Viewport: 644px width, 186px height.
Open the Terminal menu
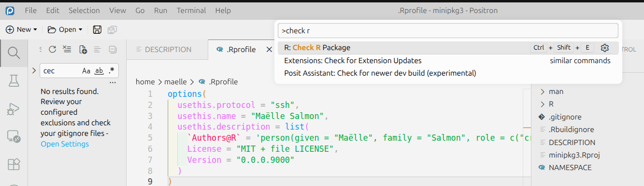191,10
